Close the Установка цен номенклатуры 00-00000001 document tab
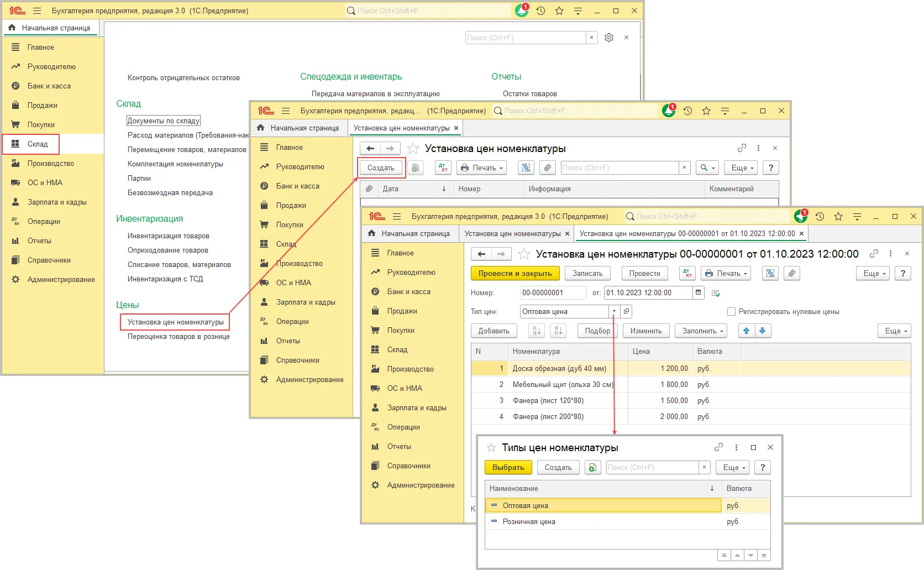This screenshot has height=570, width=924. pos(801,233)
